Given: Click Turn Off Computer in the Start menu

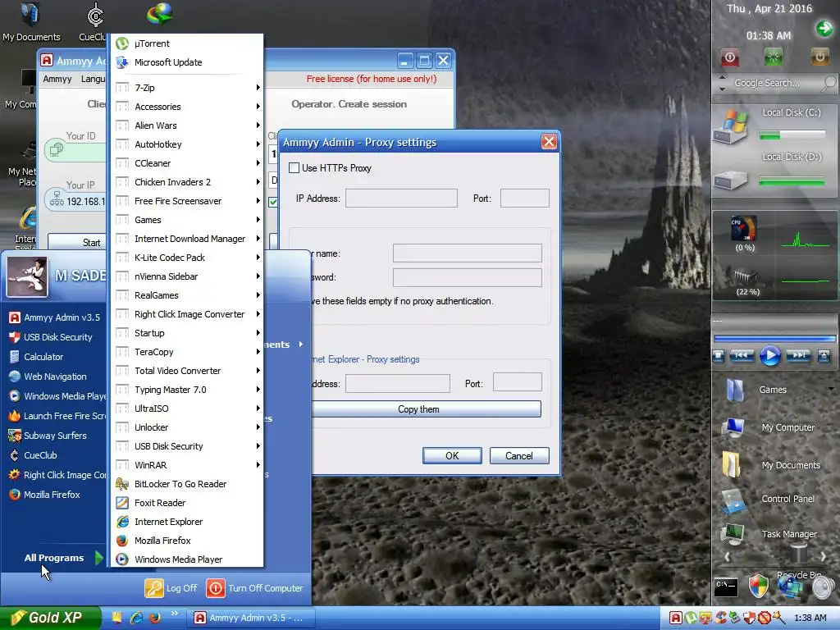Looking at the screenshot, I should click(x=255, y=588).
